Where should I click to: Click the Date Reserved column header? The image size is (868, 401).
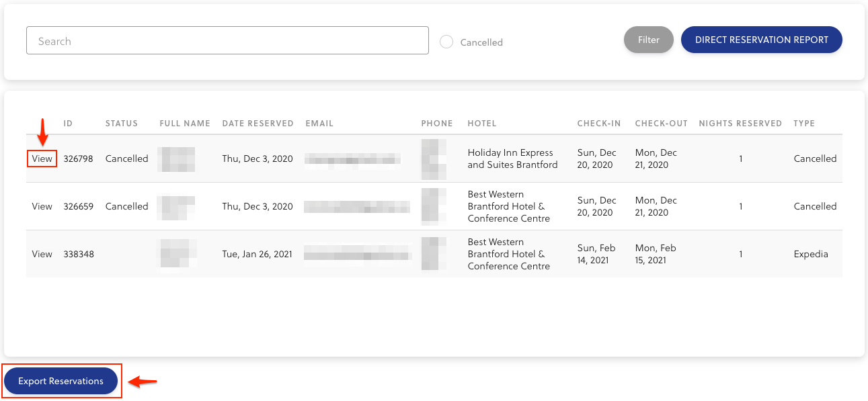coord(258,124)
